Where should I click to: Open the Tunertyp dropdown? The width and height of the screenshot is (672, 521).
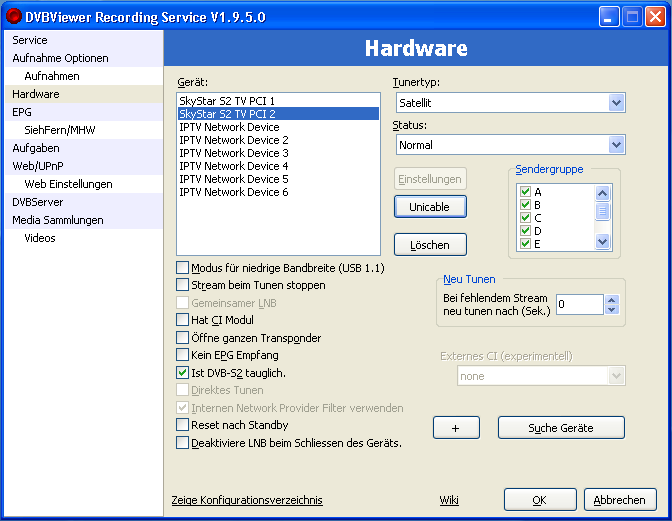tap(616, 103)
